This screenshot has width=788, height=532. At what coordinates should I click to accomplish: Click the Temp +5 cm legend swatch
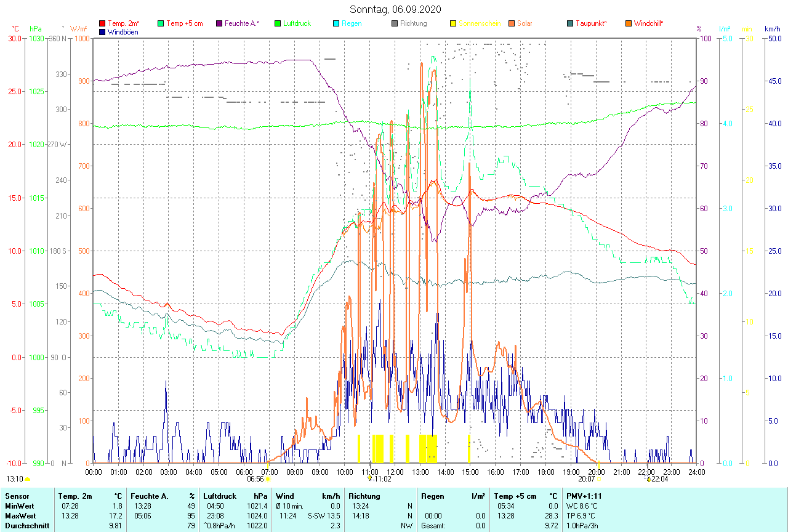point(161,23)
